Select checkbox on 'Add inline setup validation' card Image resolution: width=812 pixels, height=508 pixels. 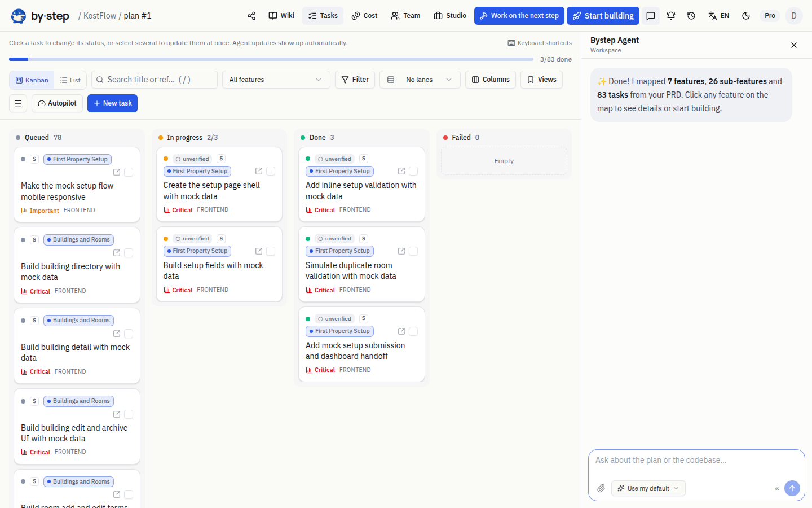coord(413,171)
